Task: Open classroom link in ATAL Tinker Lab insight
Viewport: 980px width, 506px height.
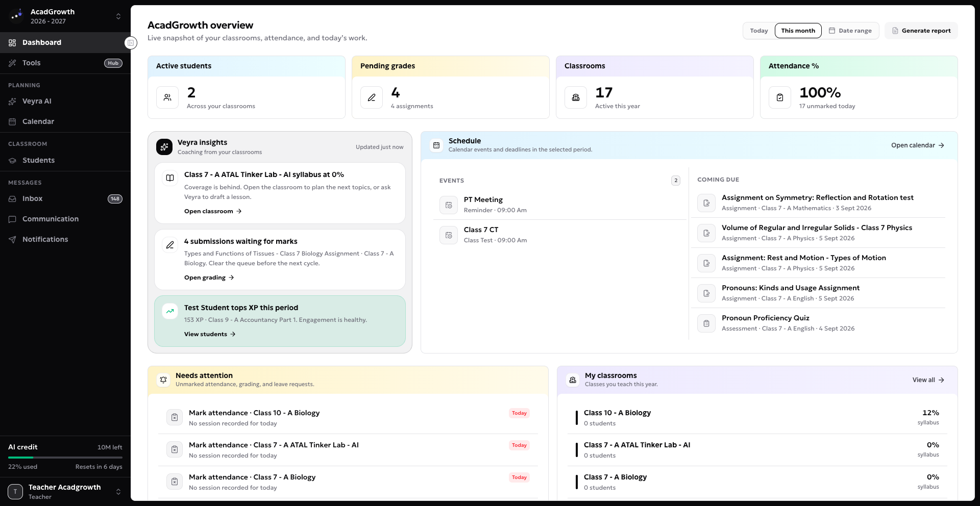Action: [x=213, y=211]
